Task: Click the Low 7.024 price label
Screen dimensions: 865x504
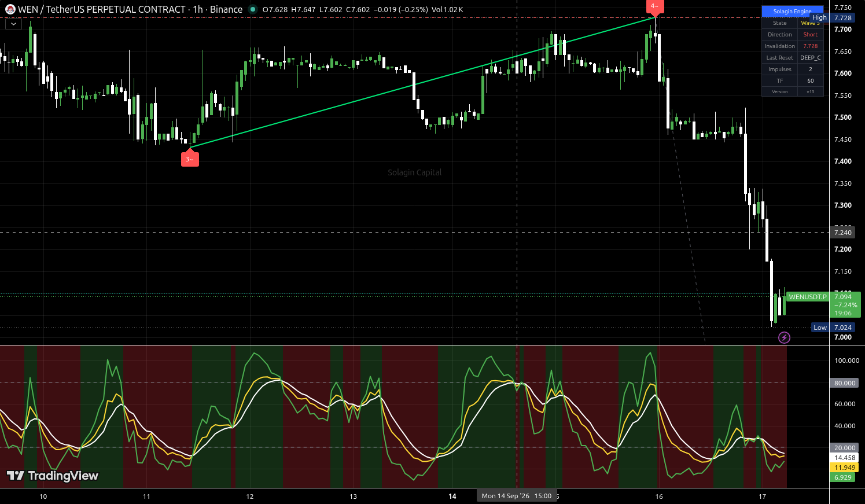Action: [833, 328]
